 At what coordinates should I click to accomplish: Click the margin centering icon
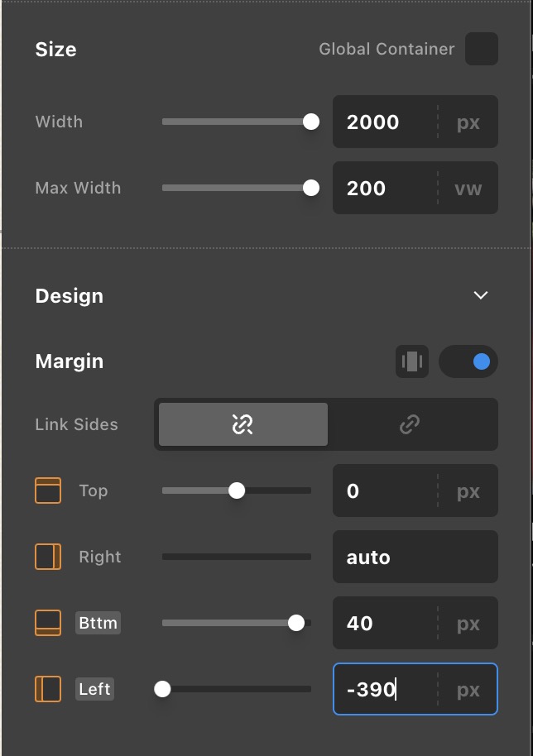(411, 361)
